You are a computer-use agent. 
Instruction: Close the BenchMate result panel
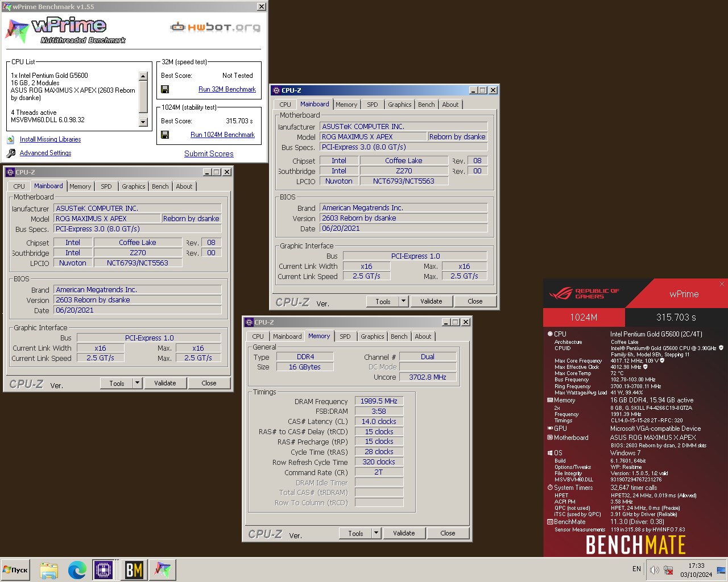tap(722, 284)
